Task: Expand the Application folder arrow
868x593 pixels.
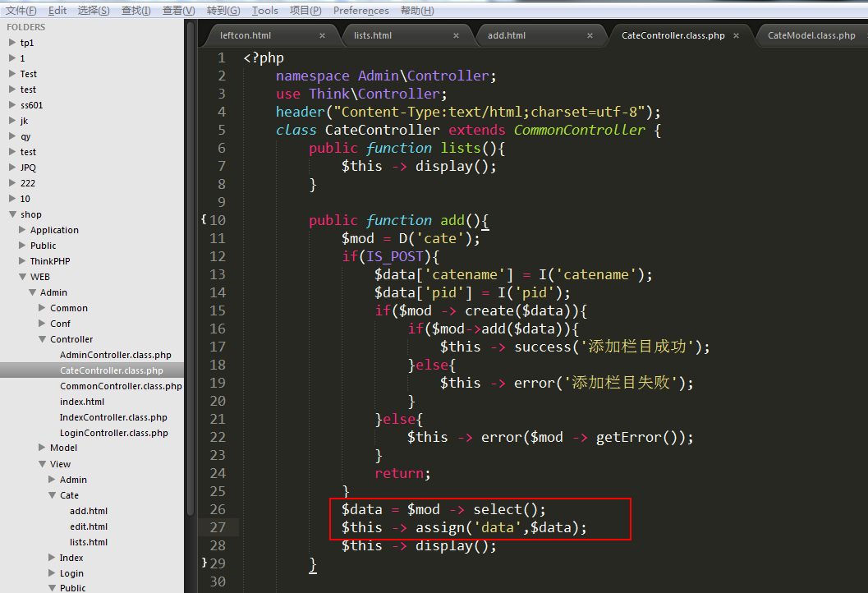Action: tap(22, 229)
